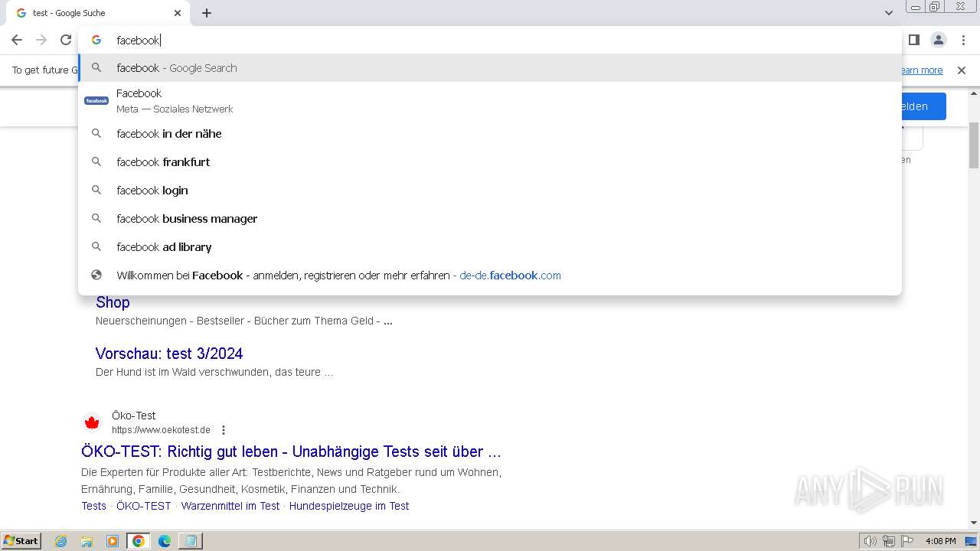
Task: Toggle the browser side panel icon
Action: [913, 40]
